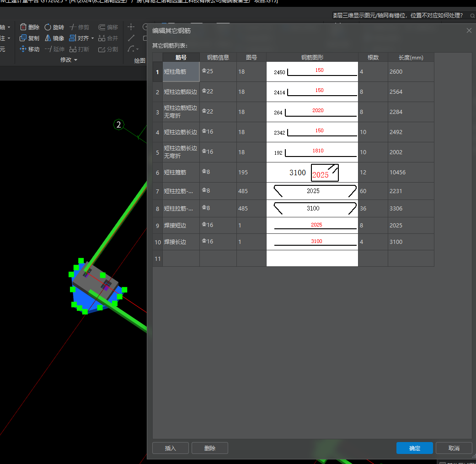Click the 图号 column header
476x464 pixels.
[x=251, y=58]
